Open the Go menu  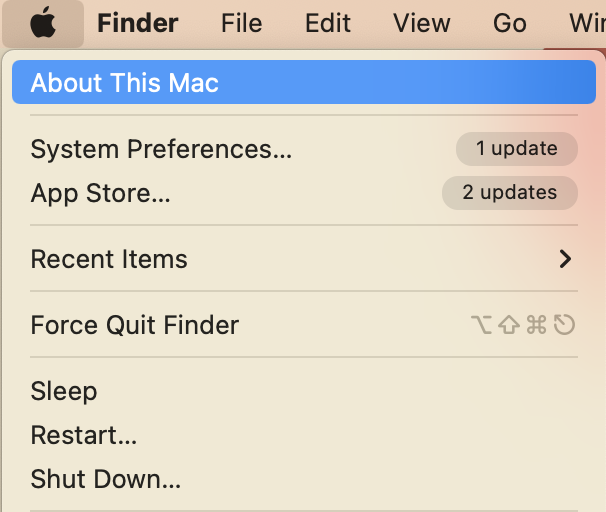point(509,23)
